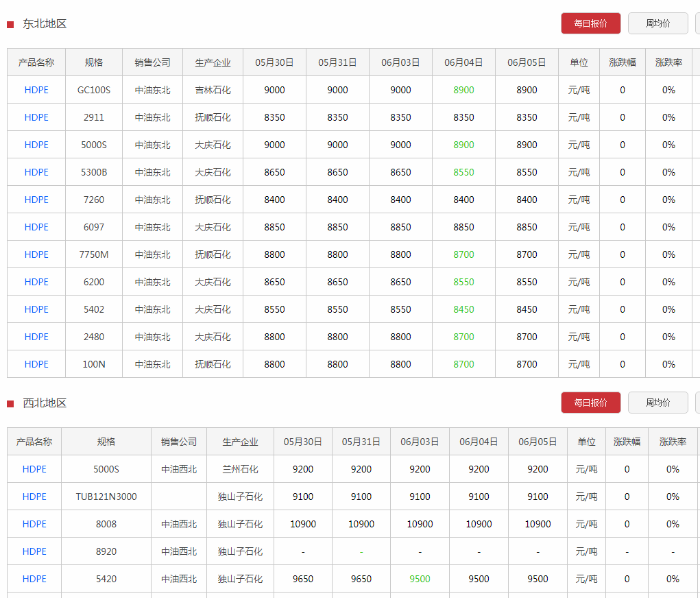Open HDPE link in GC100S row
The width and height of the screenshot is (700, 598).
[x=36, y=90]
